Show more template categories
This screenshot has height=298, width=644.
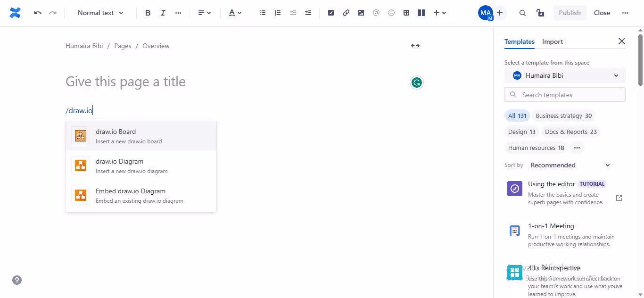[577, 148]
